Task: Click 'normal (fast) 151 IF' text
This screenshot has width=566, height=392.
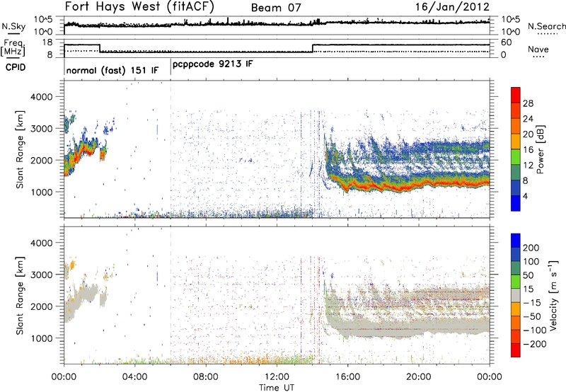Action: point(112,70)
